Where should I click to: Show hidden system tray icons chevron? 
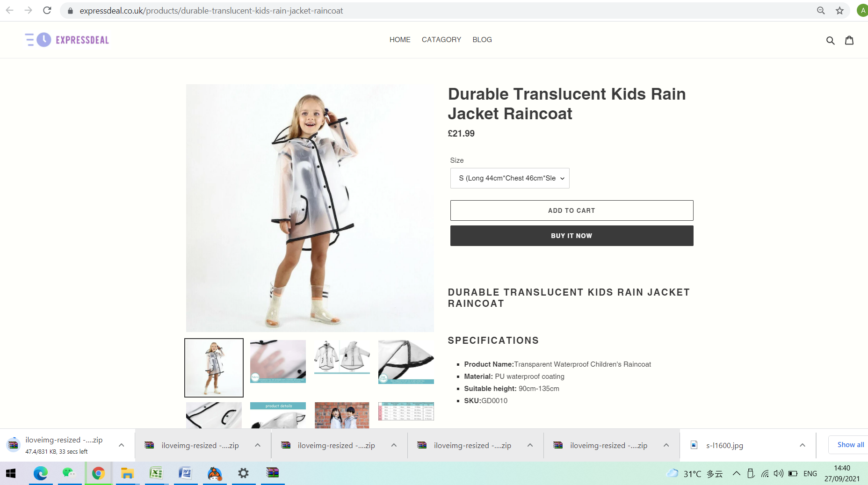pyautogui.click(x=736, y=473)
